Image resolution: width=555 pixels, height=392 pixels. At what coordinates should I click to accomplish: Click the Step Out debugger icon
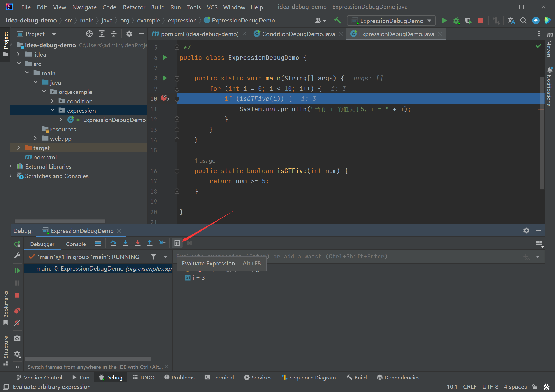pos(150,243)
